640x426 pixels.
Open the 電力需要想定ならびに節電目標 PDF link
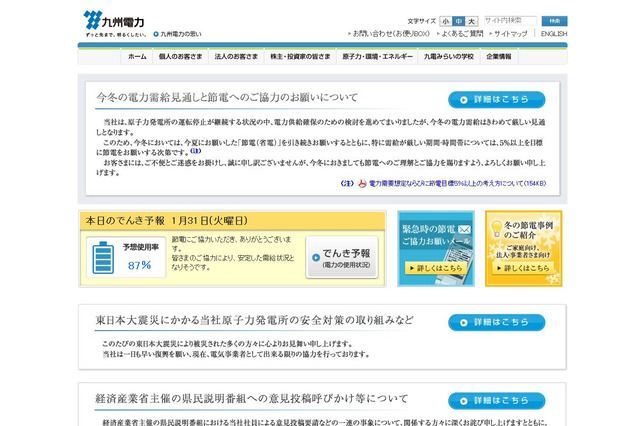[458, 184]
